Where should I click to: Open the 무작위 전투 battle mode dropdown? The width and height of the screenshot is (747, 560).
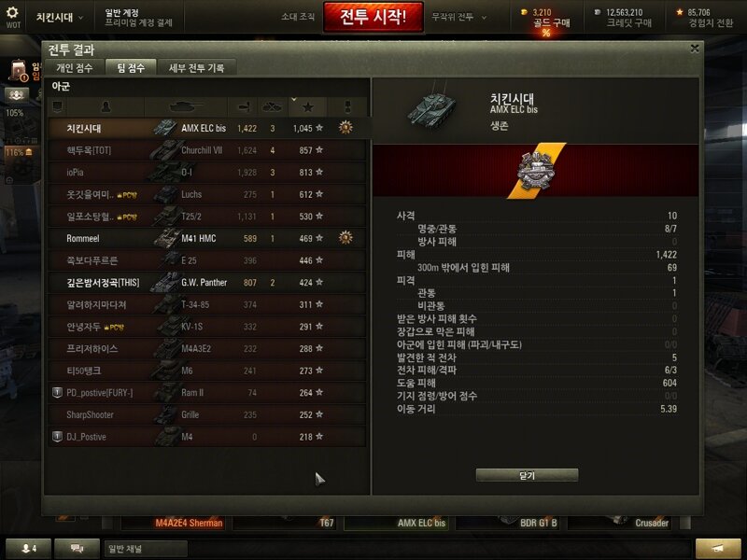coord(458,17)
